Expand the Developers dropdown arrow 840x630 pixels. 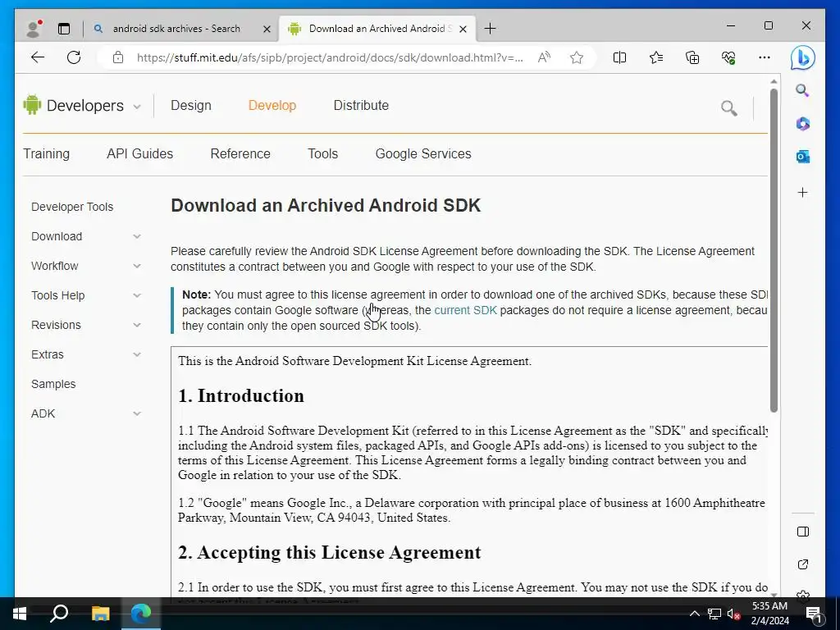(137, 107)
